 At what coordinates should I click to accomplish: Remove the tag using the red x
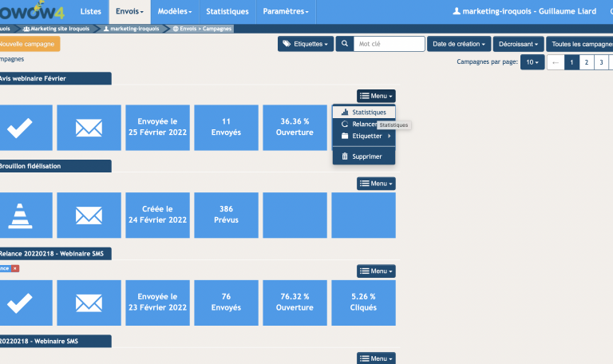point(15,268)
